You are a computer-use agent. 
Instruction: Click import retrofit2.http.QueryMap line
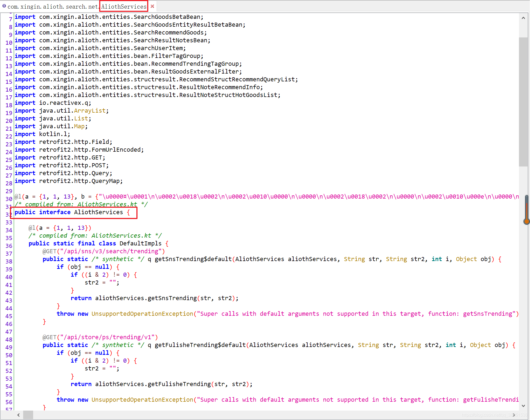click(69, 181)
